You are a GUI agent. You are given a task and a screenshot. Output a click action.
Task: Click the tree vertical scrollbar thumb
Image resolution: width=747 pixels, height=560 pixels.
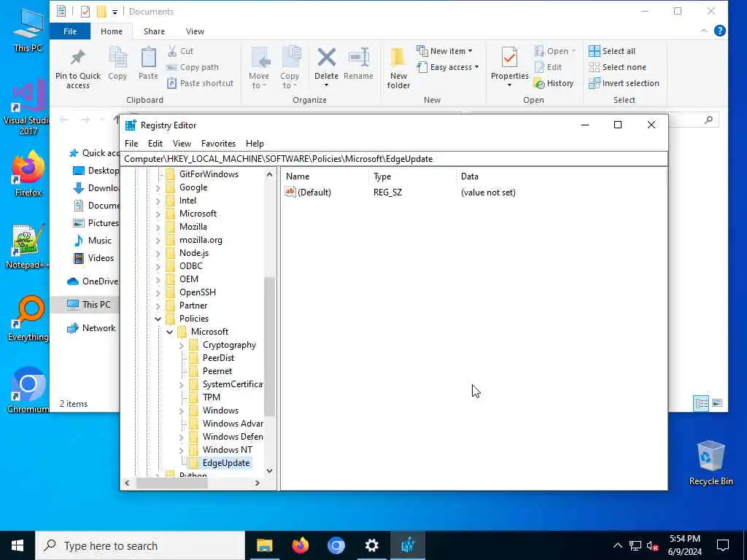point(269,346)
